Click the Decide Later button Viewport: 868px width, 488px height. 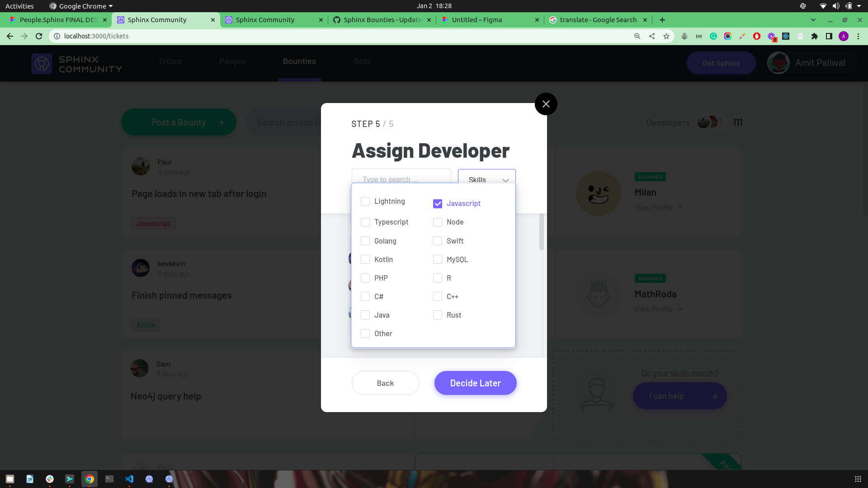click(475, 383)
